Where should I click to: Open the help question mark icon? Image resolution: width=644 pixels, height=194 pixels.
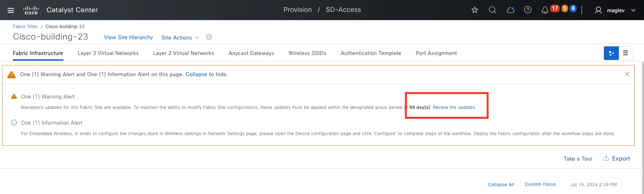tap(528, 10)
